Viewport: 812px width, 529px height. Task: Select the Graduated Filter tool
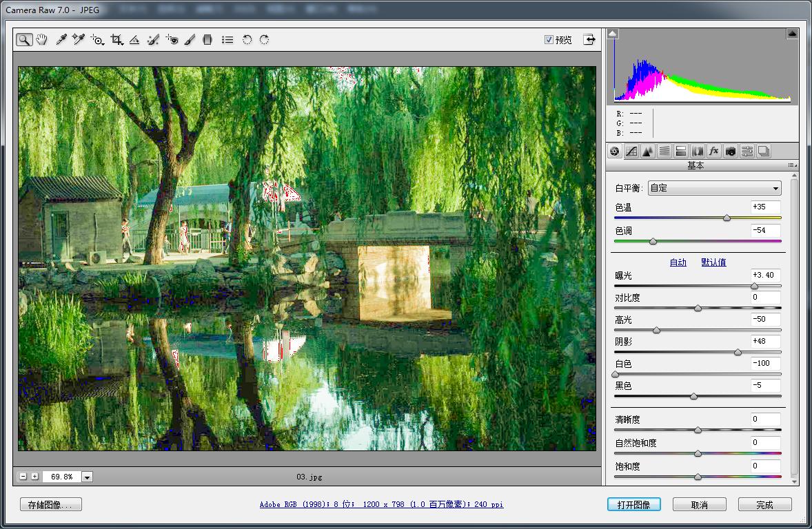click(x=207, y=40)
